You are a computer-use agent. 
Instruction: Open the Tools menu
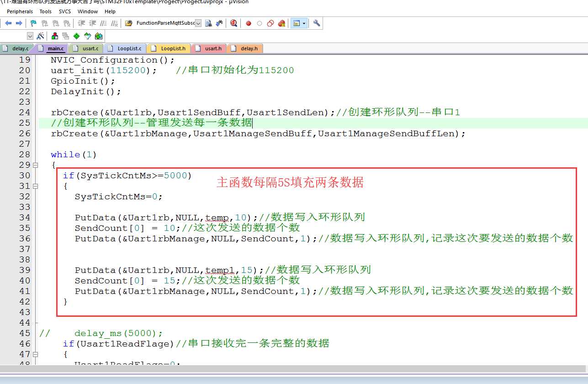coord(46,11)
